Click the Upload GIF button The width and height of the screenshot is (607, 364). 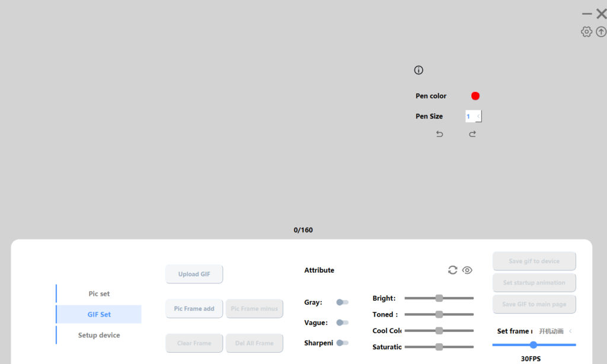(x=194, y=274)
